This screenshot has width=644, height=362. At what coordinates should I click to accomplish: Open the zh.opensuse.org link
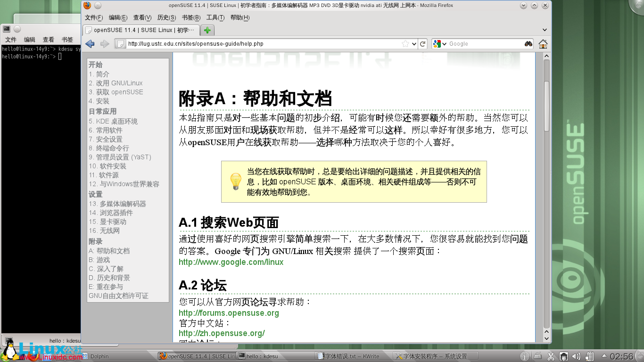tap(222, 333)
